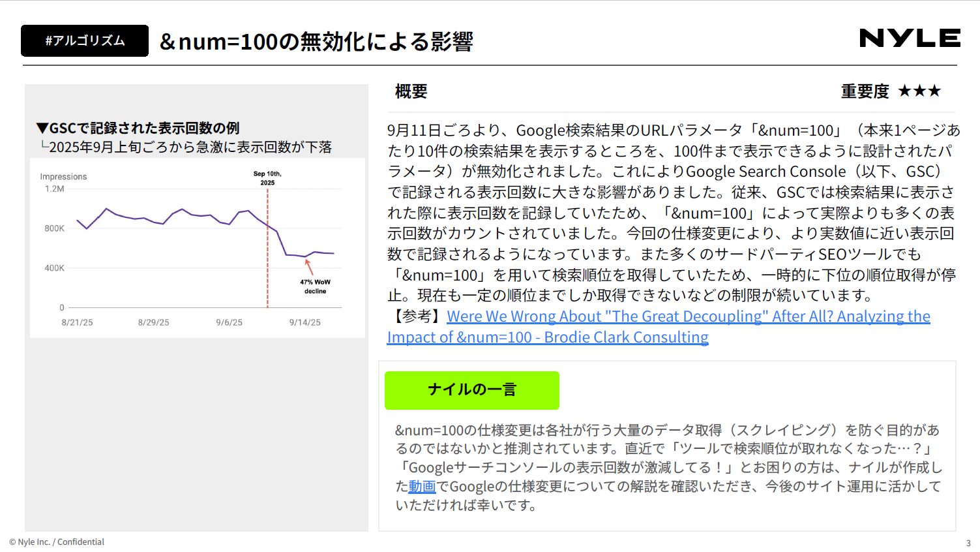Click the slide title ＆num=100の無効化による影響
The image size is (980, 552).
click(316, 42)
